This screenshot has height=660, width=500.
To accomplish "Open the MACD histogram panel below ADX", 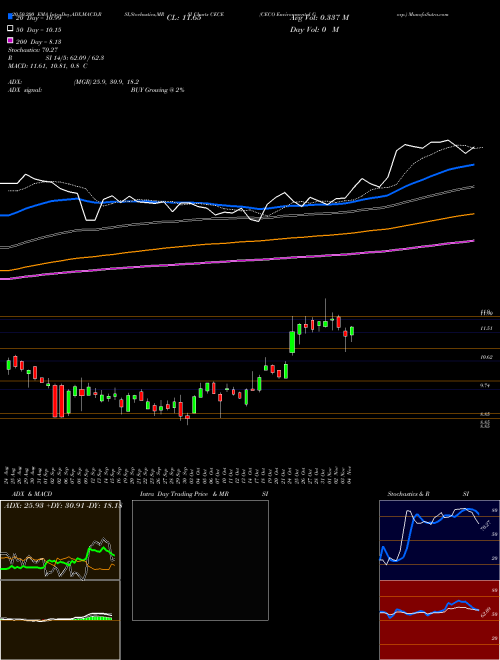I will coord(60,620).
